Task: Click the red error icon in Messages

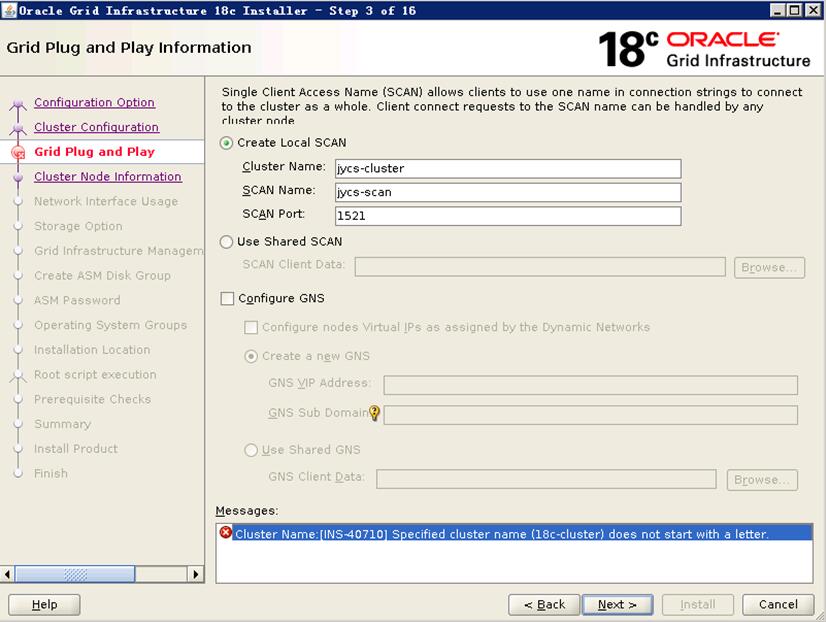Action: (225, 532)
